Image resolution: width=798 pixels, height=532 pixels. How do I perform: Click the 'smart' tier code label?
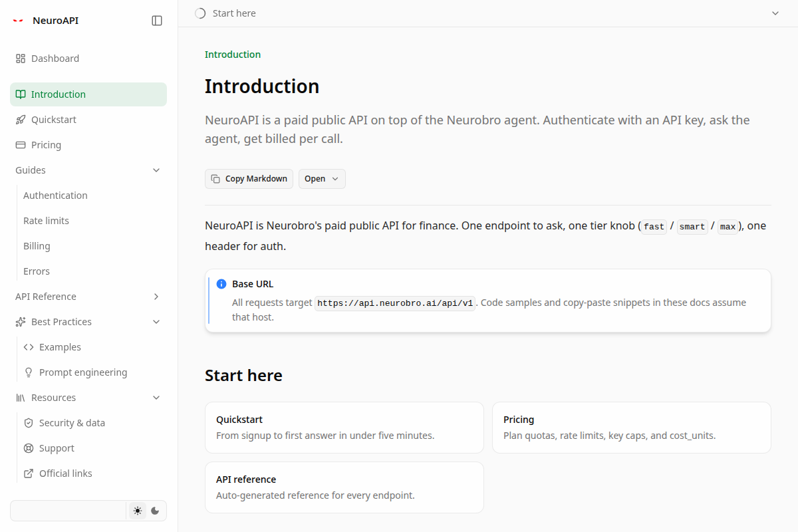(692, 227)
